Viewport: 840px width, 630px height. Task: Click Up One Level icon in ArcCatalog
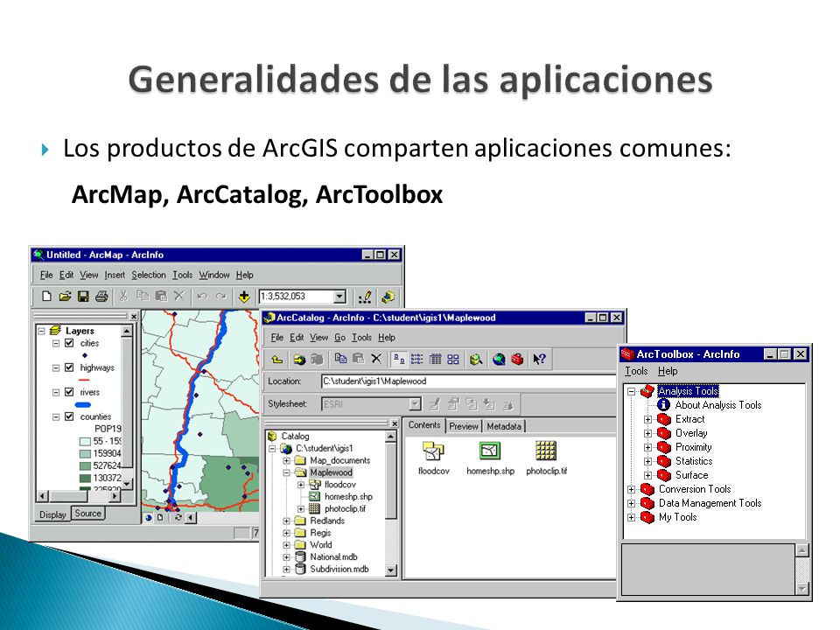point(277,360)
